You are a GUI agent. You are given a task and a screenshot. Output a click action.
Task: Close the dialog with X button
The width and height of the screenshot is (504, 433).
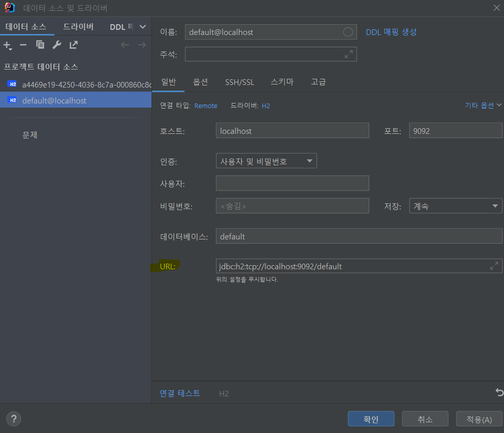(x=497, y=8)
